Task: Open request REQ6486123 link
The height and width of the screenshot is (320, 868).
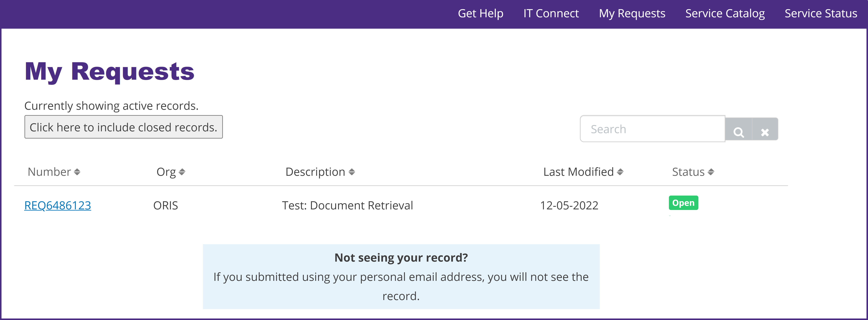Action: (x=58, y=205)
